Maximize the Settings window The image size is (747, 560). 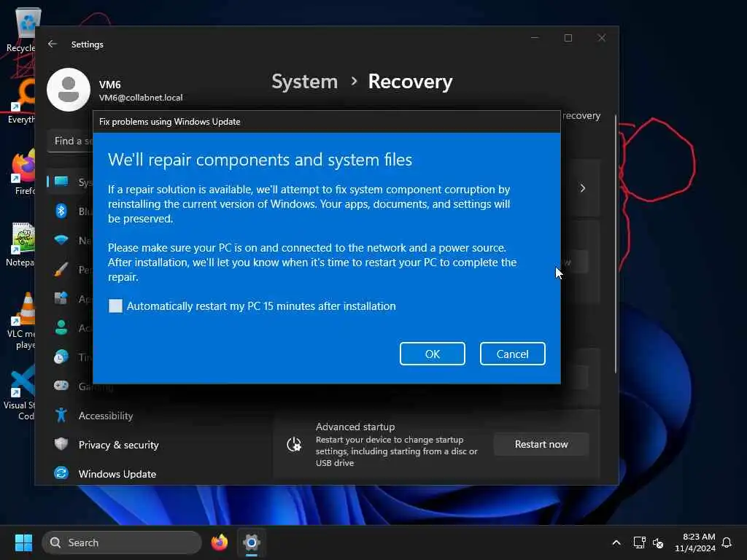568,38
